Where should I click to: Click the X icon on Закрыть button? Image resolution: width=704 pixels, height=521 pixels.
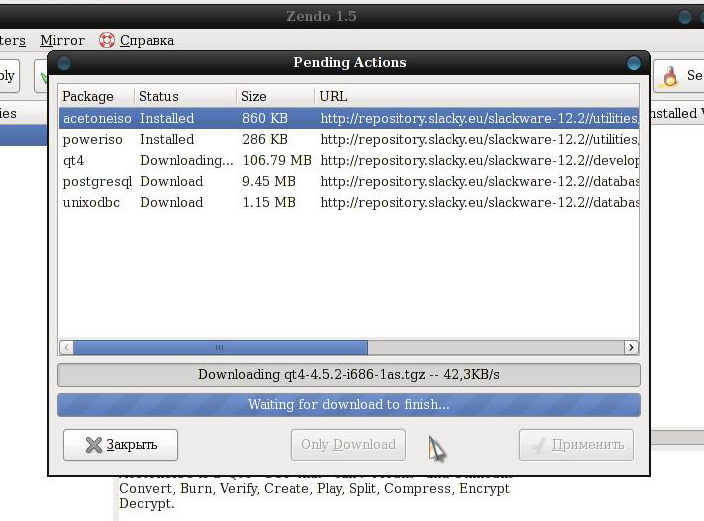click(x=93, y=445)
